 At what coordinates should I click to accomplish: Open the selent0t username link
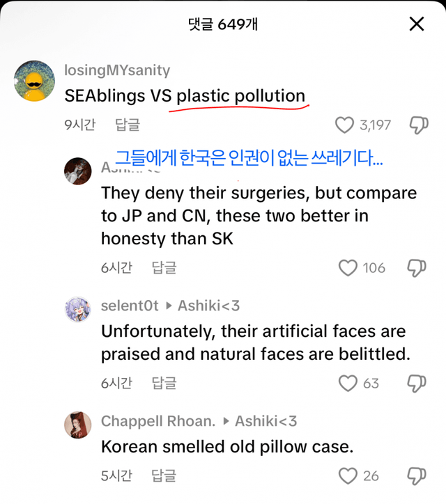pyautogui.click(x=130, y=306)
